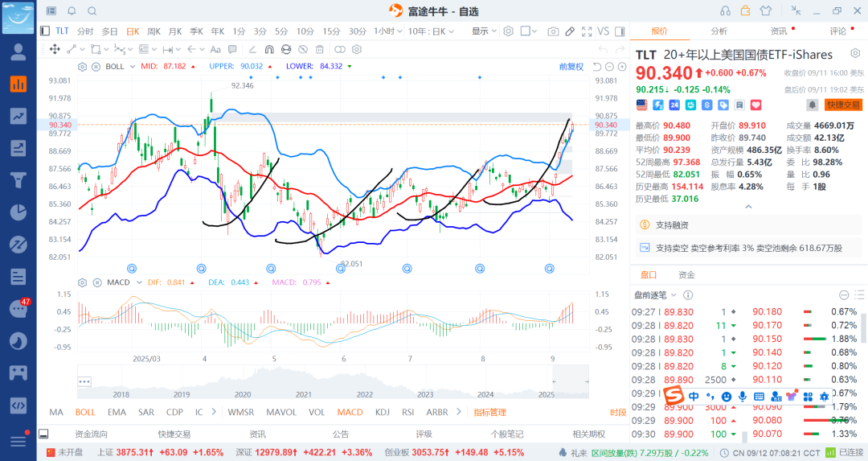Image resolution: width=868 pixels, height=461 pixels.
Task: Take a chart screenshot with camera icon
Action: pyautogui.click(x=553, y=31)
